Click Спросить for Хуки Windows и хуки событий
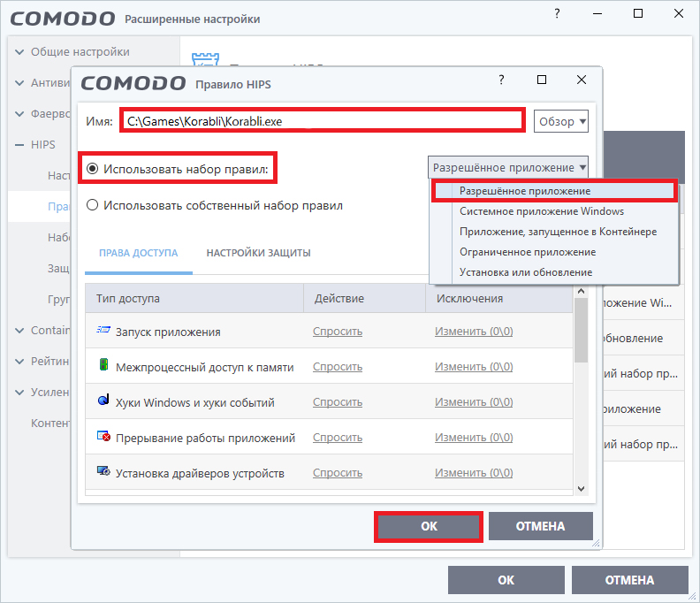The image size is (700, 603). (338, 402)
